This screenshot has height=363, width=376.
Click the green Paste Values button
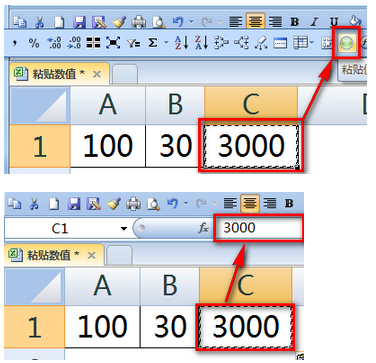347,43
